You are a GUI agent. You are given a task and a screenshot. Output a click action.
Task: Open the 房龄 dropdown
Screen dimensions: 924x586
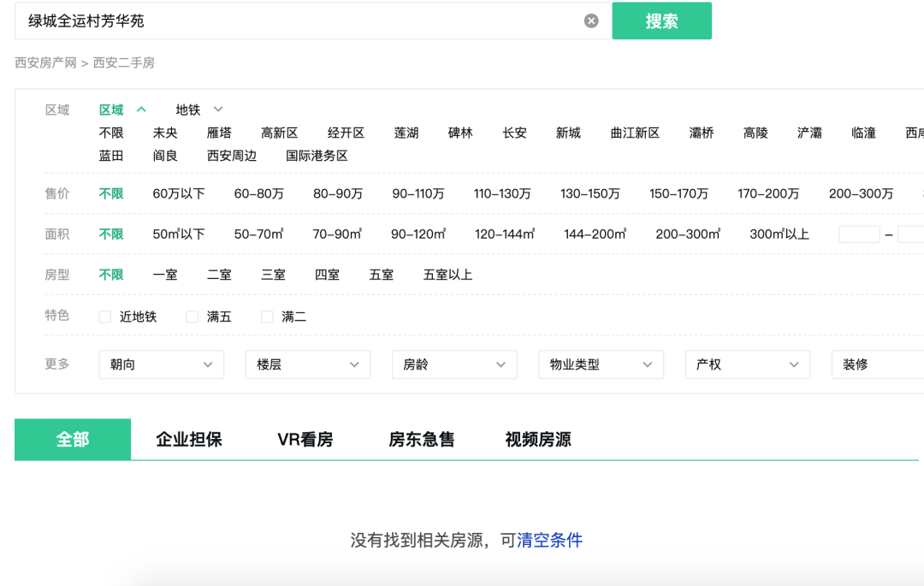454,364
